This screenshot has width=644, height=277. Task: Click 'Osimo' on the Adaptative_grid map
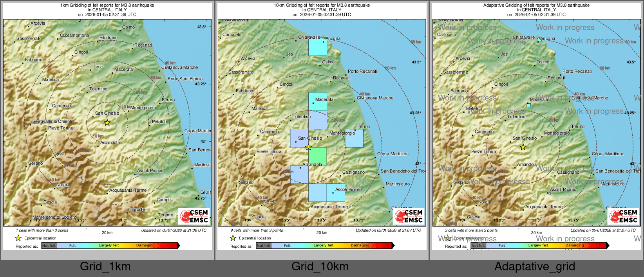coord(543,62)
